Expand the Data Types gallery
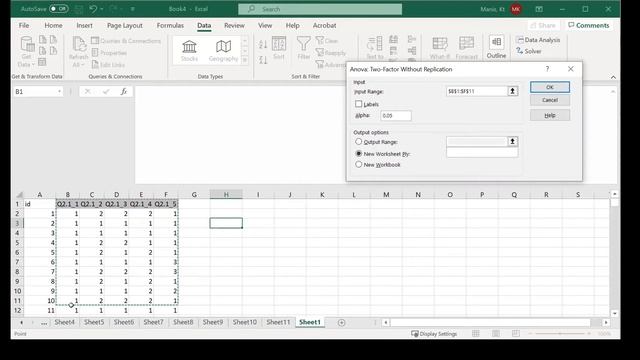 [245, 60]
